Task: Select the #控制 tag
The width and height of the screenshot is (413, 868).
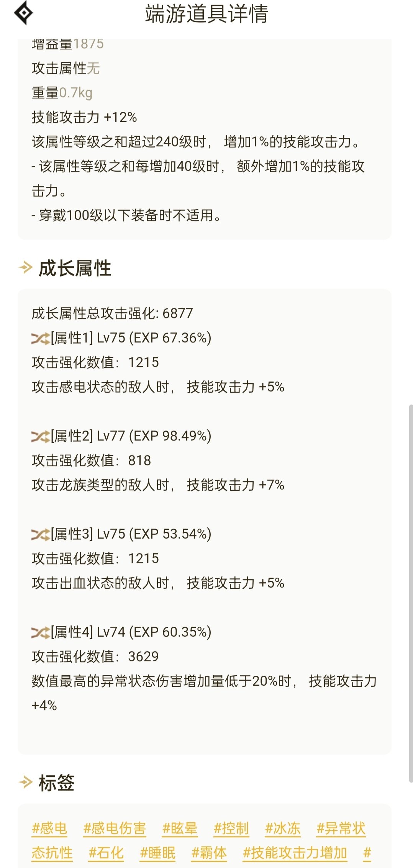Action: point(231,829)
